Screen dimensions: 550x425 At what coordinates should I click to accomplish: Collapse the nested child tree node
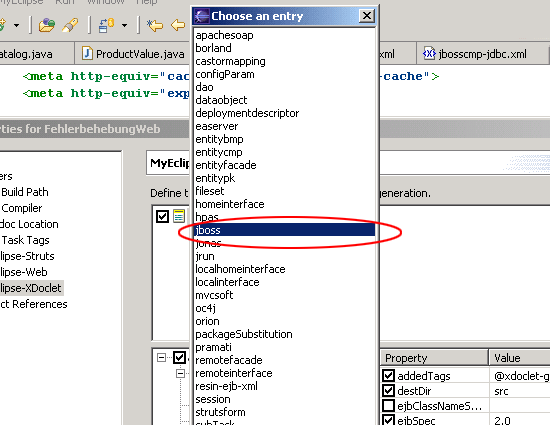coord(180,373)
